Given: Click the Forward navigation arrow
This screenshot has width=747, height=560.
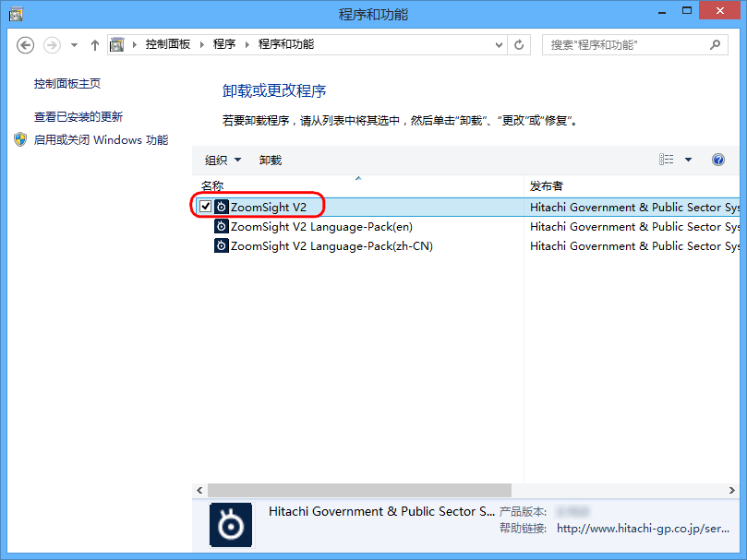Looking at the screenshot, I should tap(52, 45).
